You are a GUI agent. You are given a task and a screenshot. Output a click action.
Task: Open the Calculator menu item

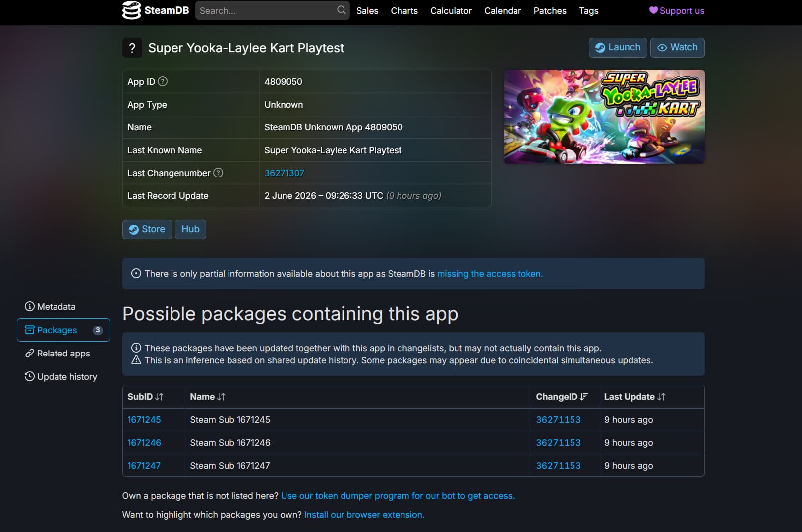(451, 11)
